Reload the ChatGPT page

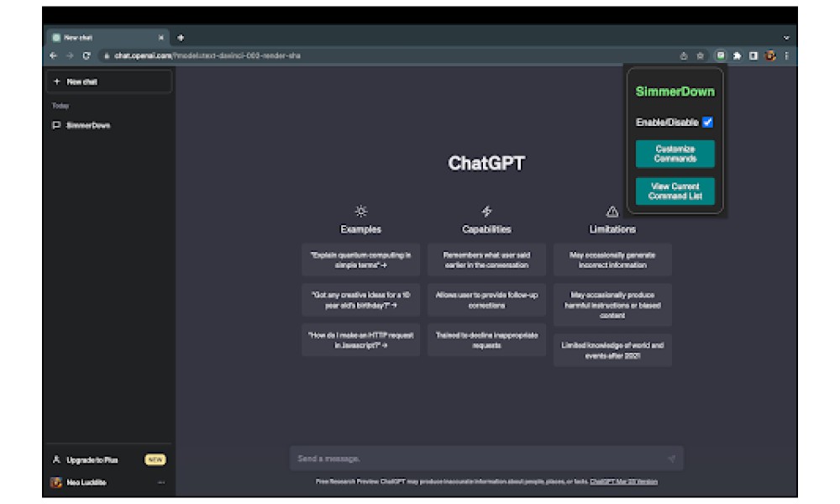pos(87,55)
